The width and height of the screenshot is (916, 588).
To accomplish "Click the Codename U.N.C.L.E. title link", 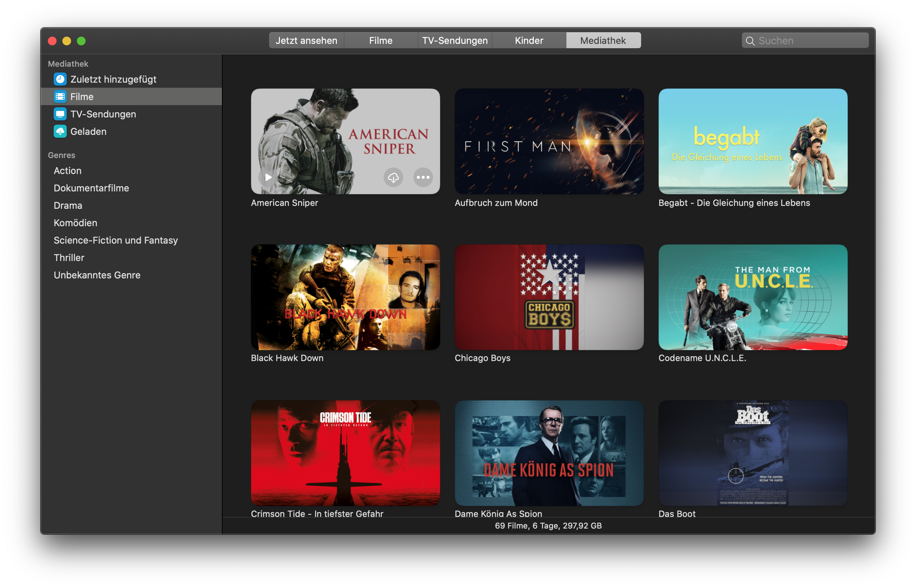I will coord(702,358).
